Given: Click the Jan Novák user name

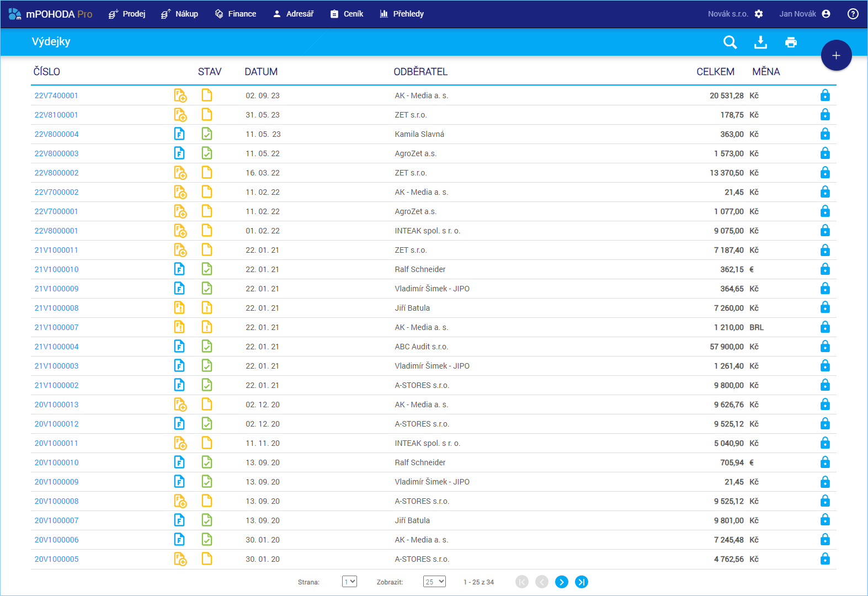Looking at the screenshot, I should [797, 14].
